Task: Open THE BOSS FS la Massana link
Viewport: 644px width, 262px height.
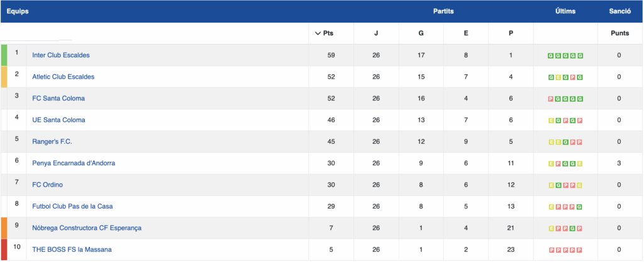Action: pos(72,249)
